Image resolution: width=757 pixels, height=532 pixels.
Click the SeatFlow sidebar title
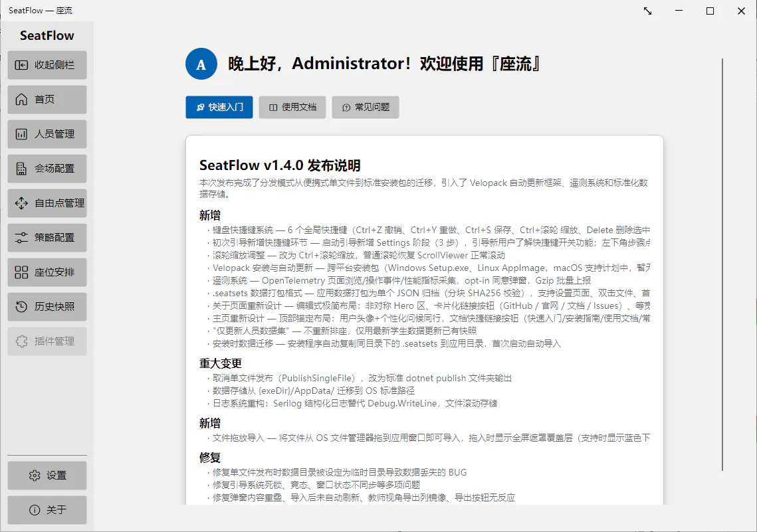47,36
